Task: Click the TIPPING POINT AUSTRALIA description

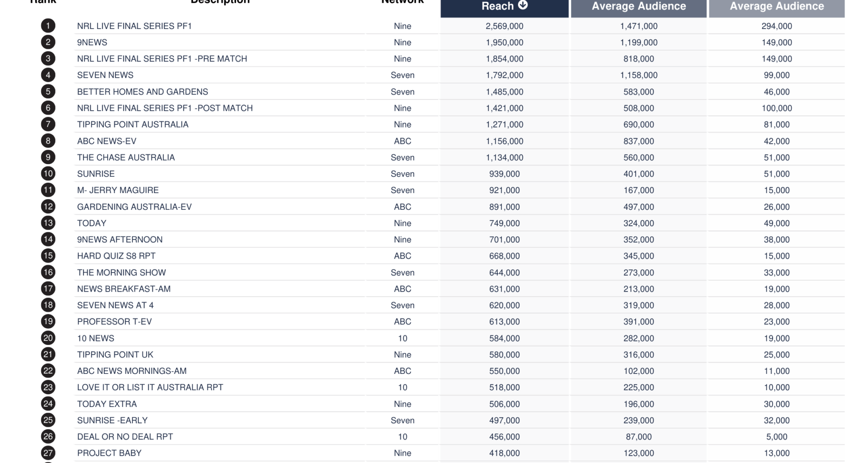Action: point(132,124)
